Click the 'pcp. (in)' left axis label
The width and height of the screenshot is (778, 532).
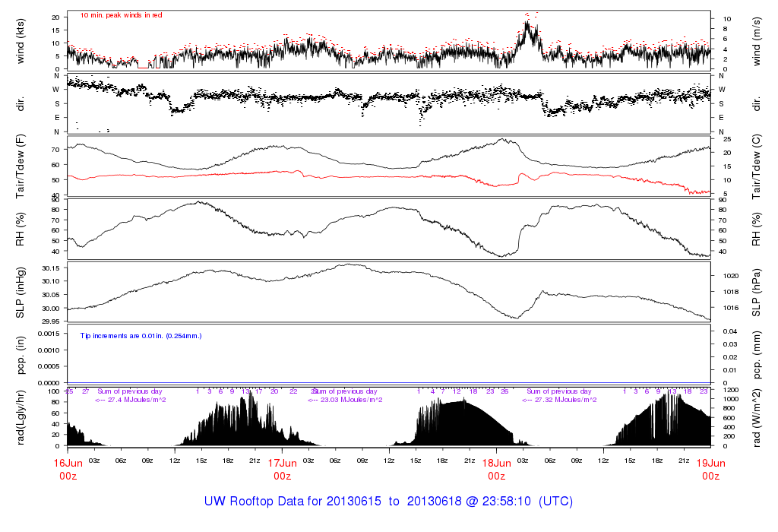click(21, 353)
